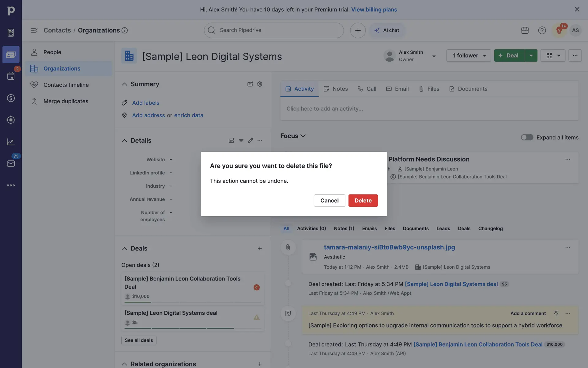Open mail inbox icon with 73 badge
588x368 pixels.
11,163
